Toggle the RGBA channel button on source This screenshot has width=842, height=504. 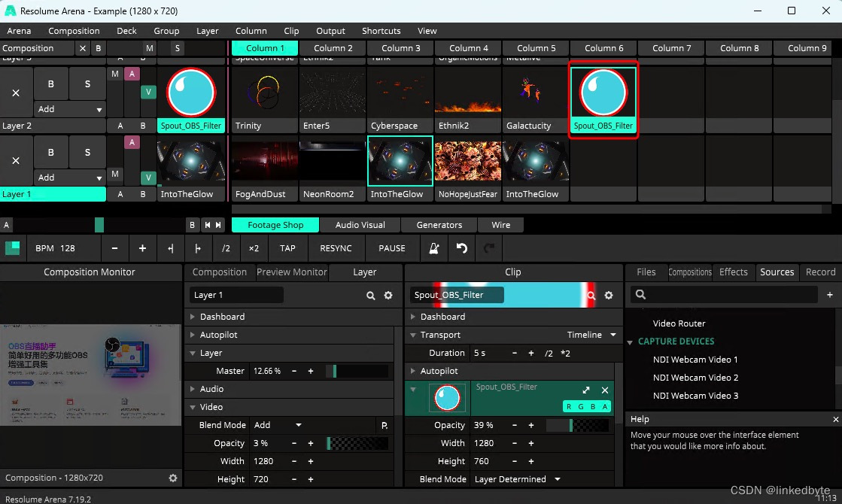(586, 406)
